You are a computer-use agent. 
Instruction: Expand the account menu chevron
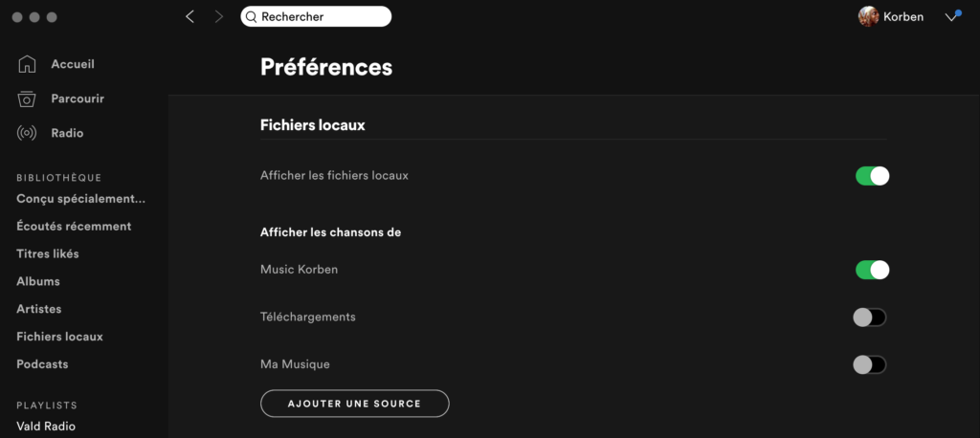click(x=952, y=17)
